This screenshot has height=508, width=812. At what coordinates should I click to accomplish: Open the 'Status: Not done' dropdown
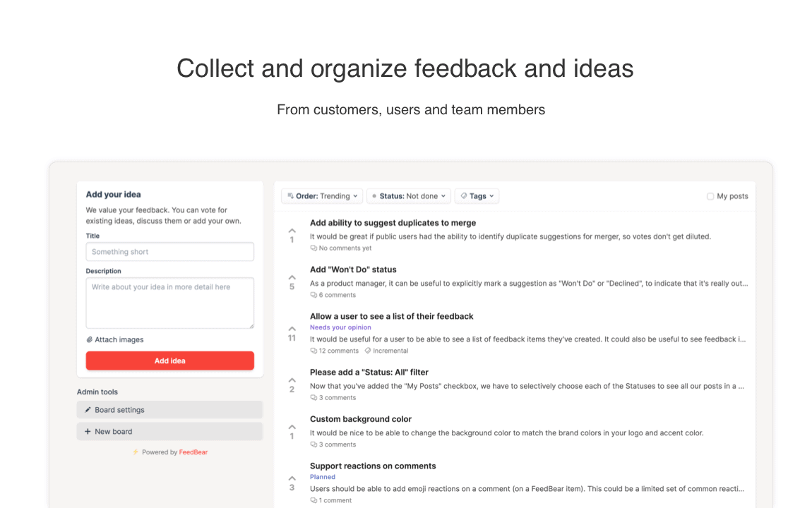click(x=409, y=196)
